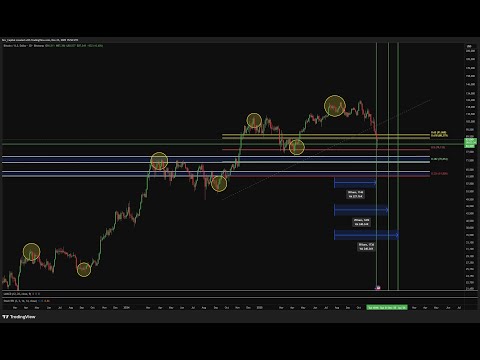480x360 pixels.
Task: Select the '2024' year label on time axis
Action: (x=126, y=308)
